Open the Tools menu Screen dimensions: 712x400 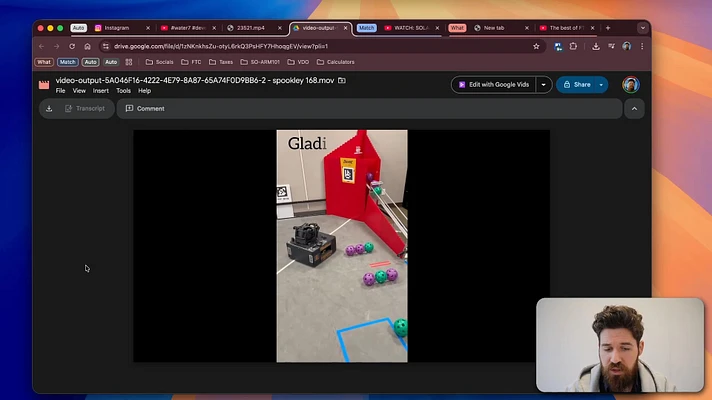(124, 91)
